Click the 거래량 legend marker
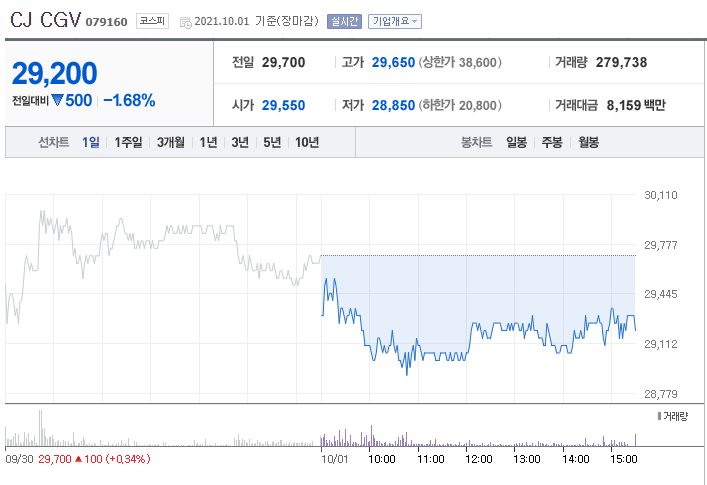This screenshot has width=707, height=485. coord(659,416)
